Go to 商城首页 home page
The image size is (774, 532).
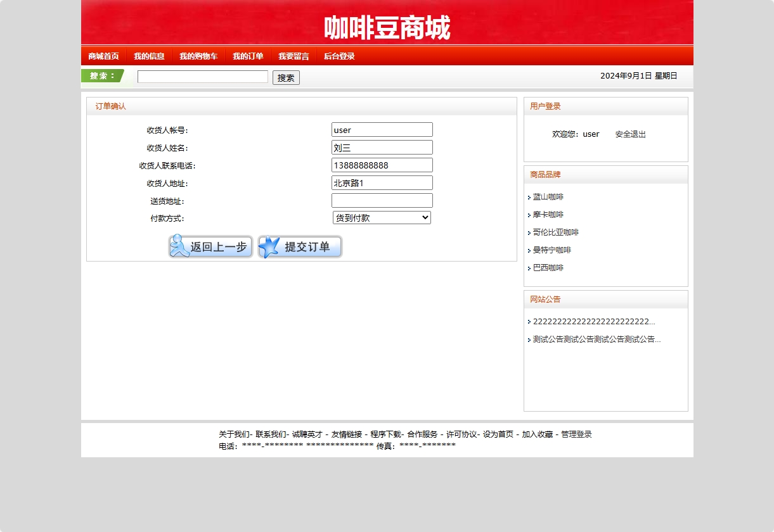pyautogui.click(x=103, y=56)
